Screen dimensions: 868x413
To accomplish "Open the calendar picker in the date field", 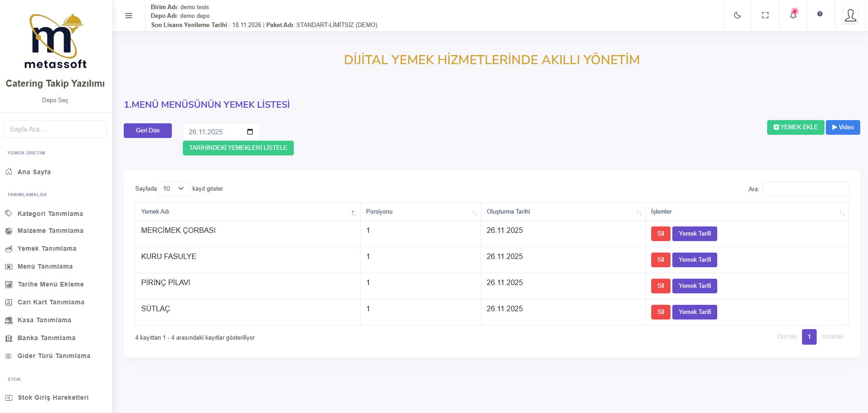I will click(x=250, y=132).
